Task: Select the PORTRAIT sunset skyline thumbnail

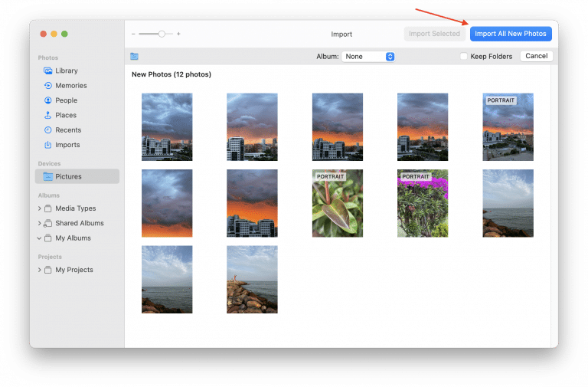Action: point(508,127)
